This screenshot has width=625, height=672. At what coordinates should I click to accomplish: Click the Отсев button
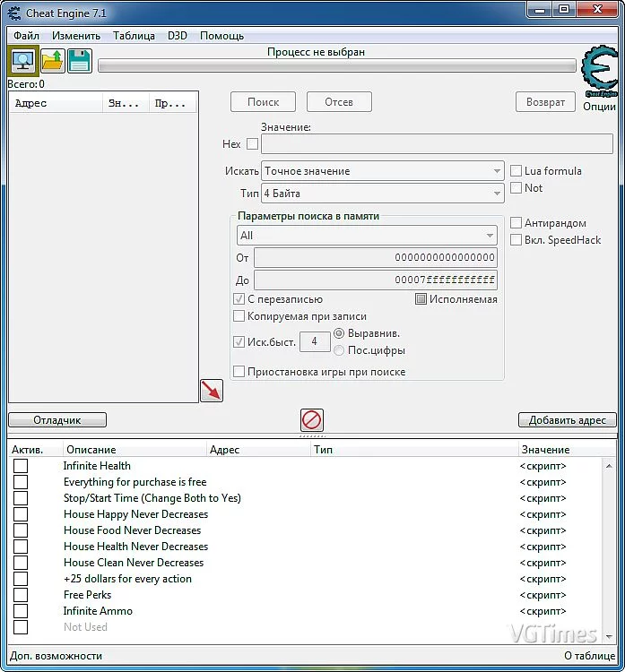click(x=339, y=102)
